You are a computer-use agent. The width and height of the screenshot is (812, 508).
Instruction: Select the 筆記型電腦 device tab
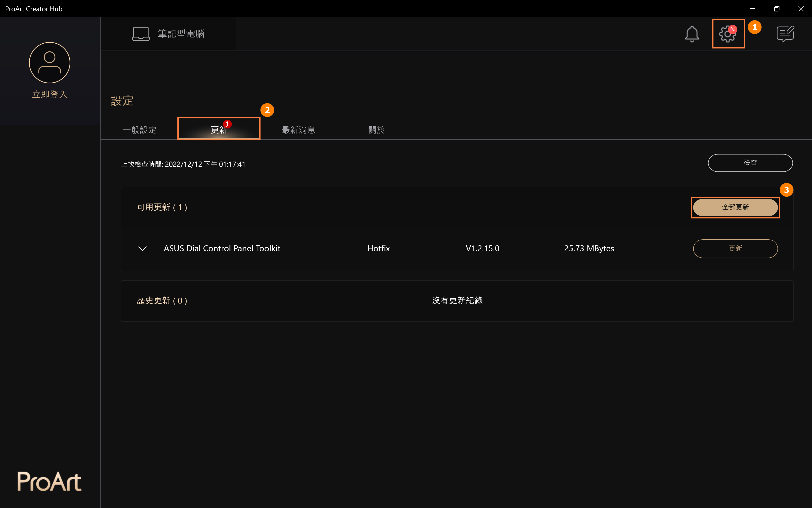click(x=168, y=34)
